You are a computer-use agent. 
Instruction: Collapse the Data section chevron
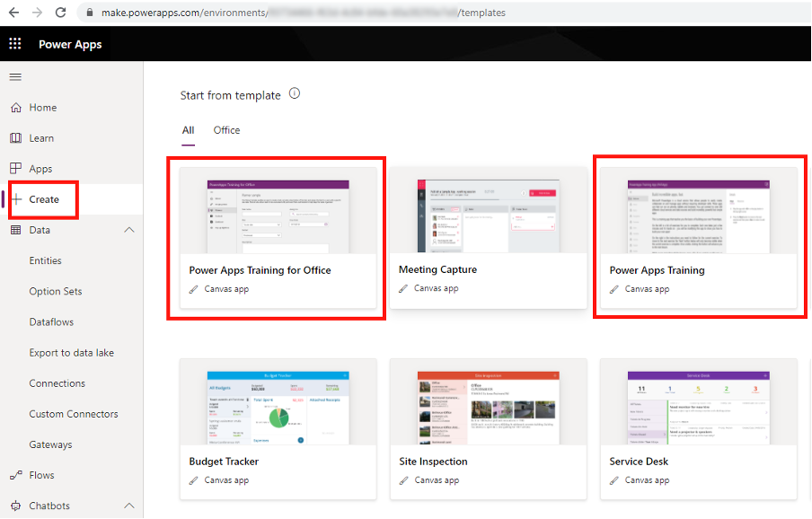(x=128, y=230)
